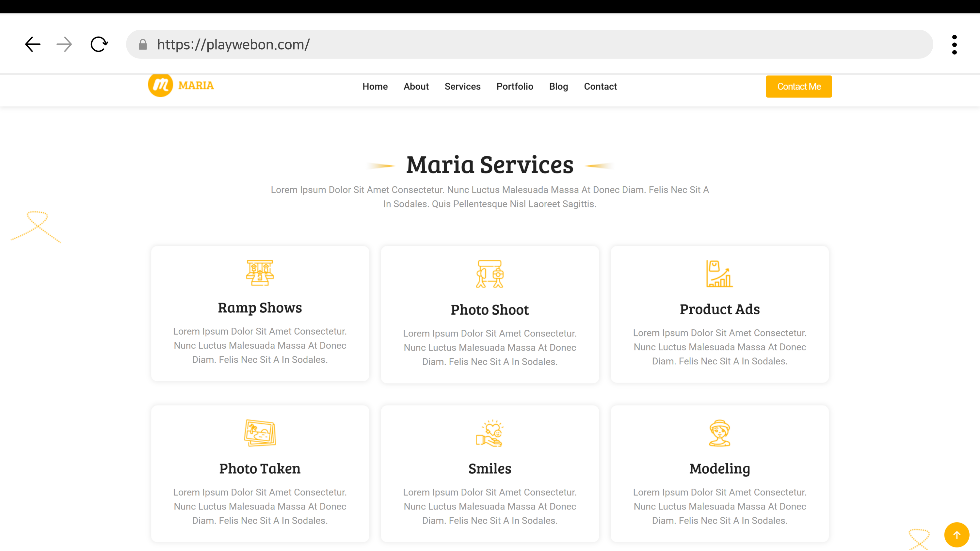Click the URL address bar field
Image resolution: width=980 pixels, height=551 pixels.
tap(533, 44)
